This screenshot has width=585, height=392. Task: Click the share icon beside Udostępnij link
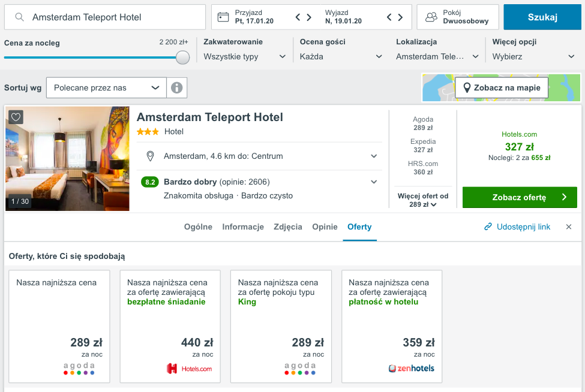[x=487, y=227]
